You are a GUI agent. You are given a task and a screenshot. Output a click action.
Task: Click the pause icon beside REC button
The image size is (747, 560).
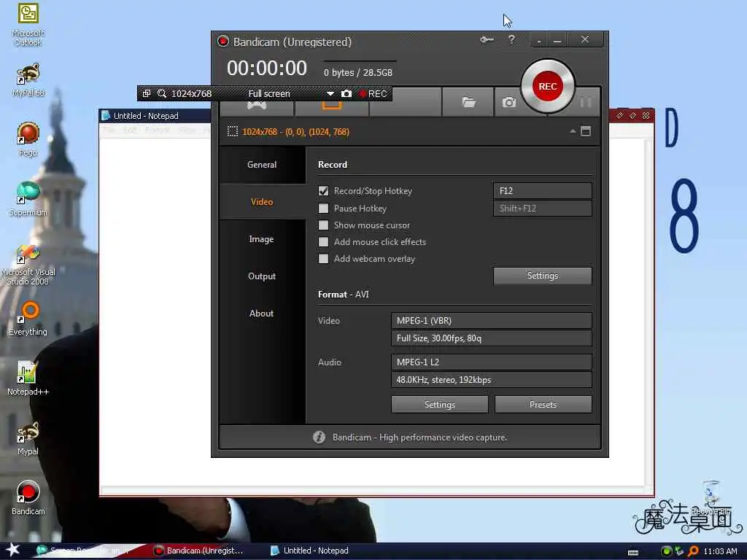(586, 102)
